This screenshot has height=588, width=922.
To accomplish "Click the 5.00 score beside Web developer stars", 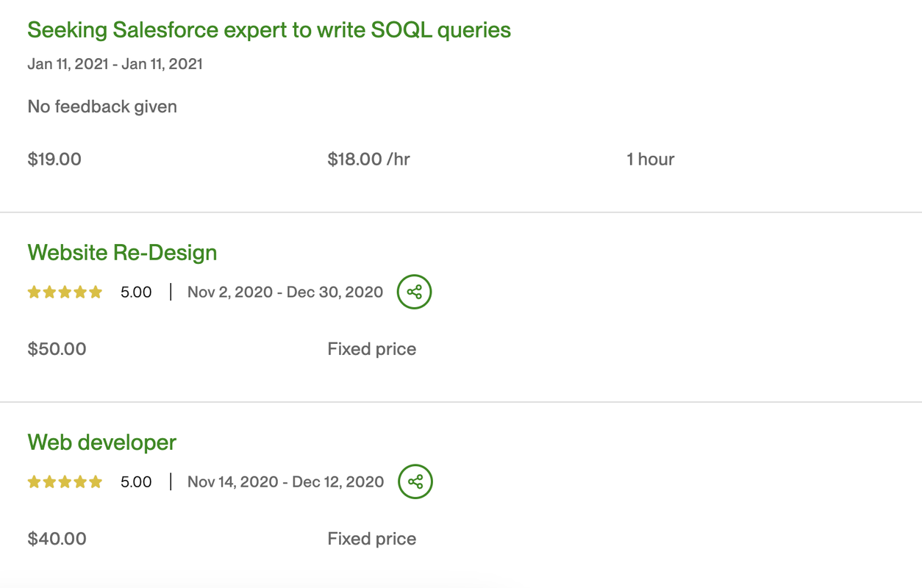I will (x=136, y=482).
